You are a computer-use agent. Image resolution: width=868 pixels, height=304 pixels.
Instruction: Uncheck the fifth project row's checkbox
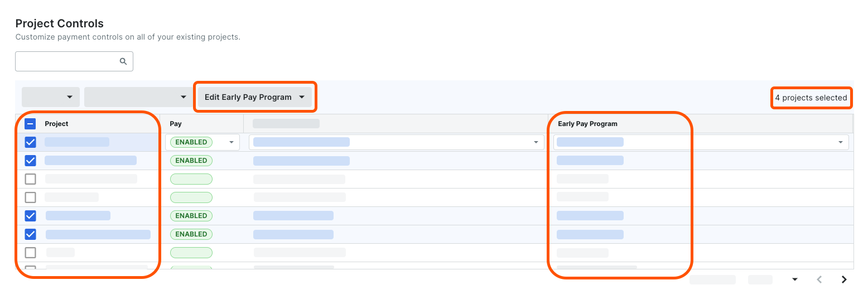[x=31, y=216]
